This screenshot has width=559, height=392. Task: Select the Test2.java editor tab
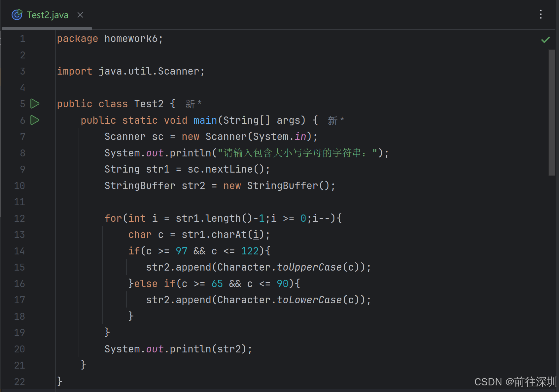pyautogui.click(x=47, y=15)
